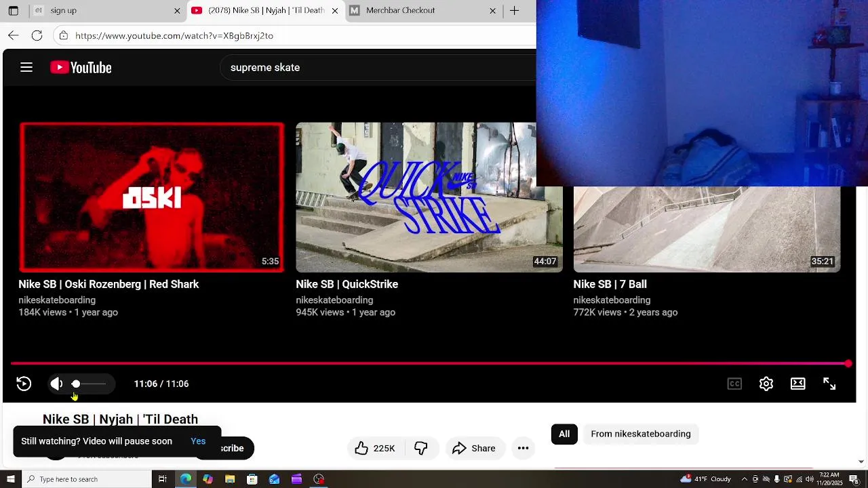This screenshot has height=488, width=868.
Task: Click nikeskateboarding under 7 Ball video
Action: (x=612, y=300)
